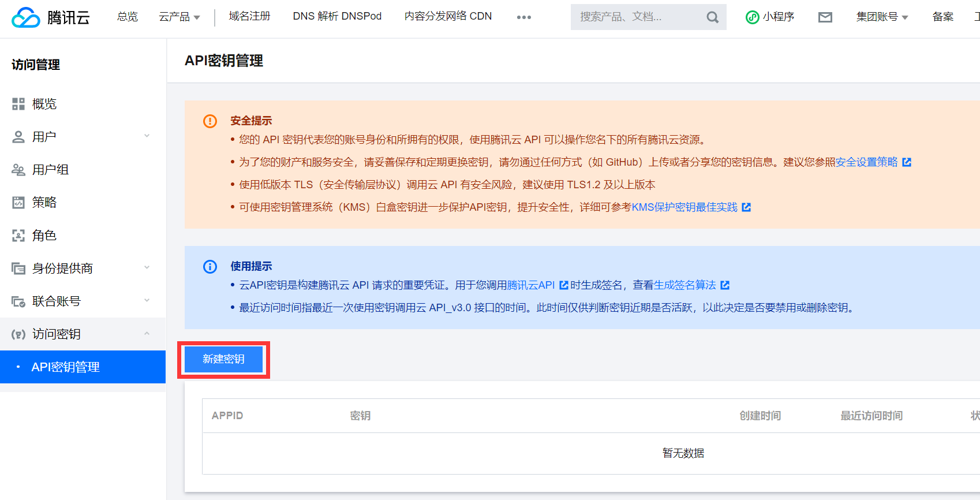980x500 pixels.
Task: Click the search magnifier icon
Action: pos(712,17)
